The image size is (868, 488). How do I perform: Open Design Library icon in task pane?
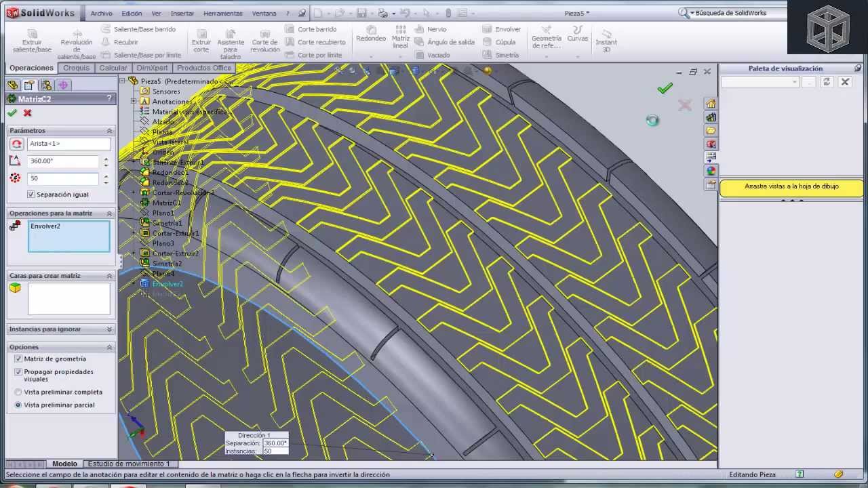tap(711, 117)
